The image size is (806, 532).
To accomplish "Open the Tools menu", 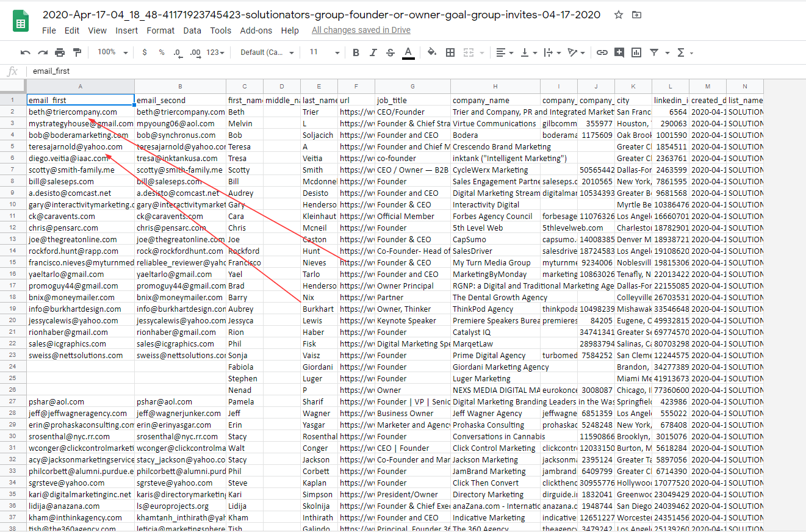I will (221, 31).
